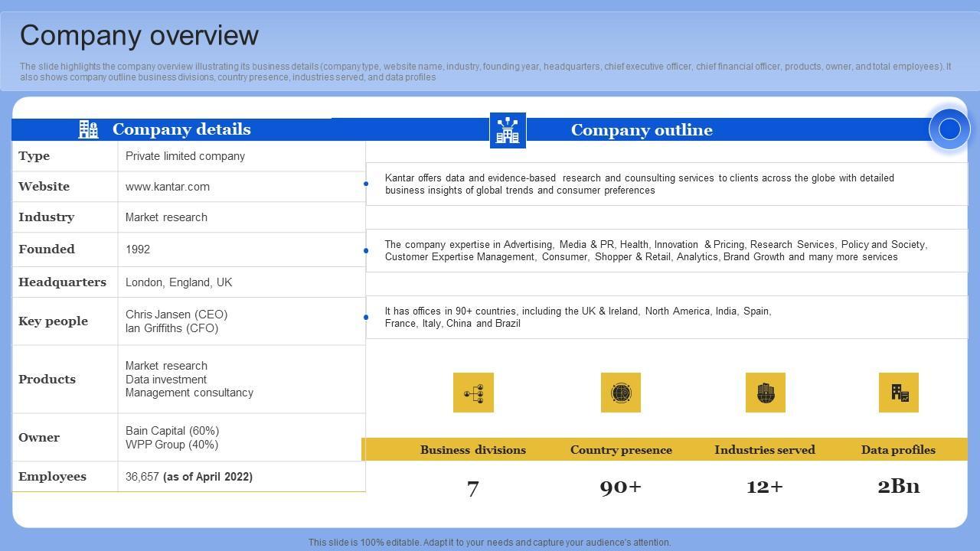Click the Founded year 1992 cell

(x=138, y=249)
